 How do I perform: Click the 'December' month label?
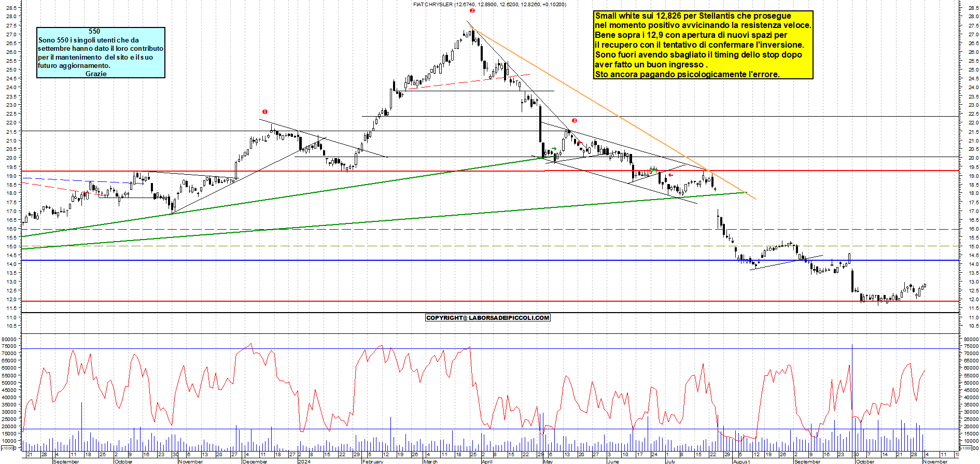(x=255, y=461)
